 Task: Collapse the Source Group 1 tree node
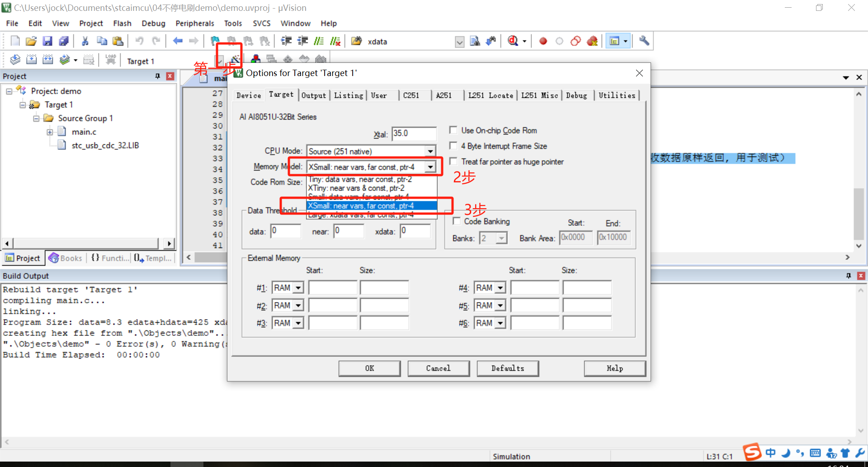coord(36,119)
